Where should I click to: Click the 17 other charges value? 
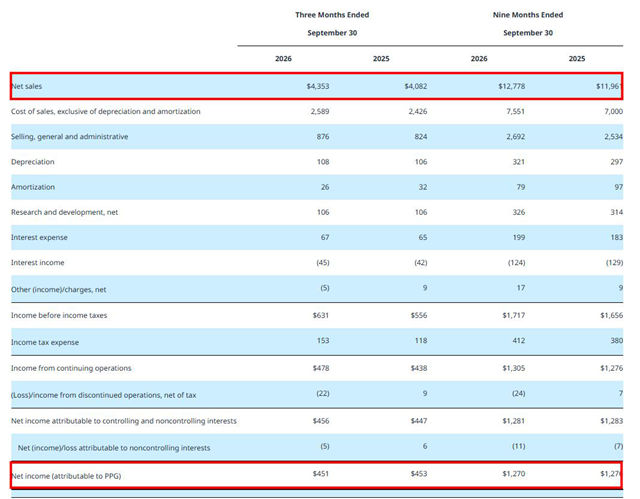[x=521, y=288]
